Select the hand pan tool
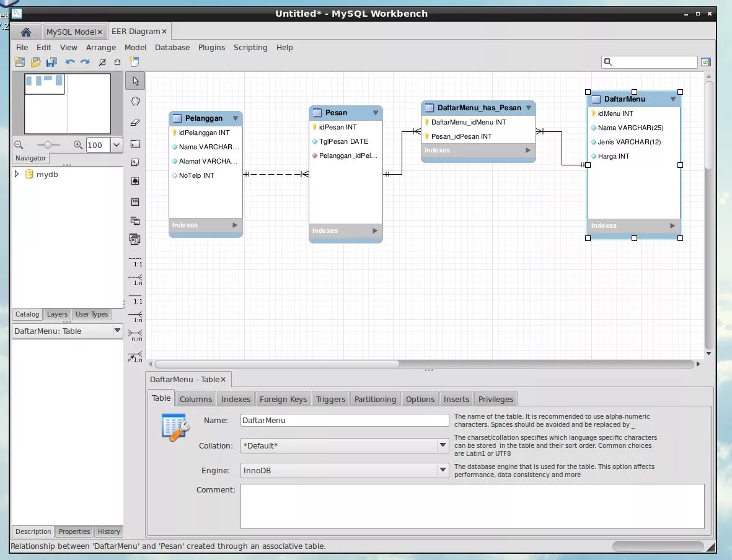 (x=135, y=101)
